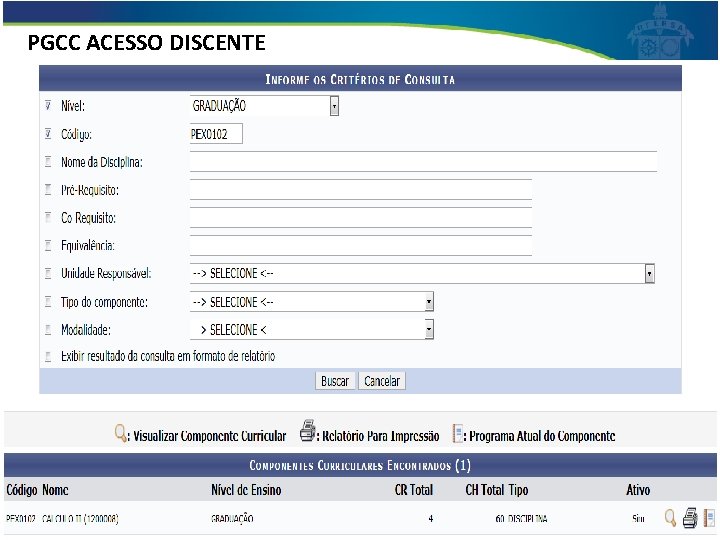Click the Informe os Critérios de Consulta title
Image resolution: width=720 pixels, height=540 pixels.
coord(360,79)
